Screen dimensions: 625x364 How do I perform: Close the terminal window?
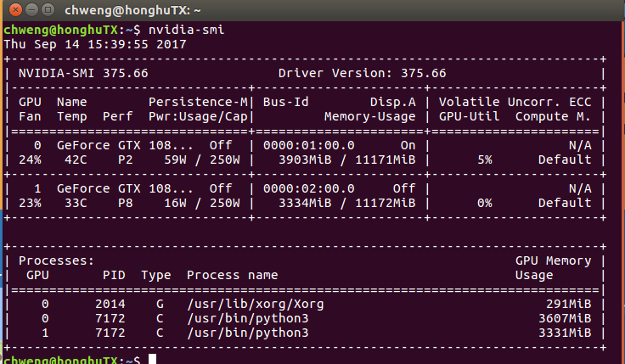click(x=12, y=11)
